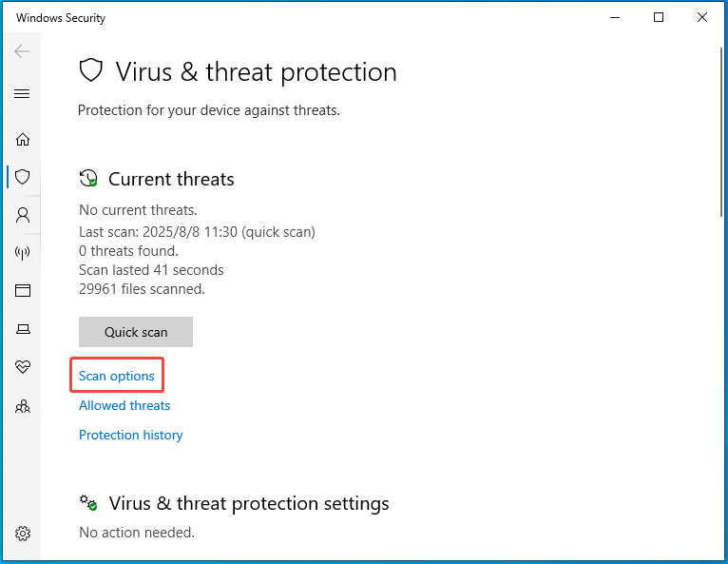This screenshot has width=728, height=564.
Task: Open Settings gear icon in sidebar
Action: click(x=22, y=534)
